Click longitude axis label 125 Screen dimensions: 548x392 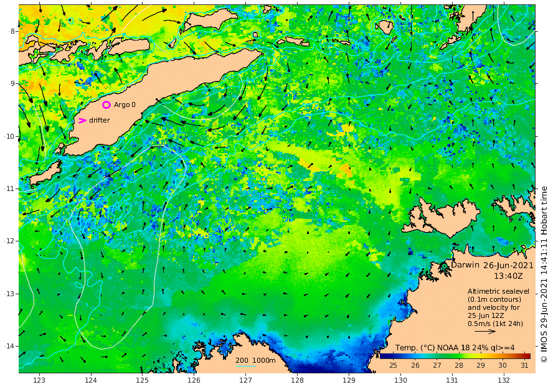[x=142, y=380]
